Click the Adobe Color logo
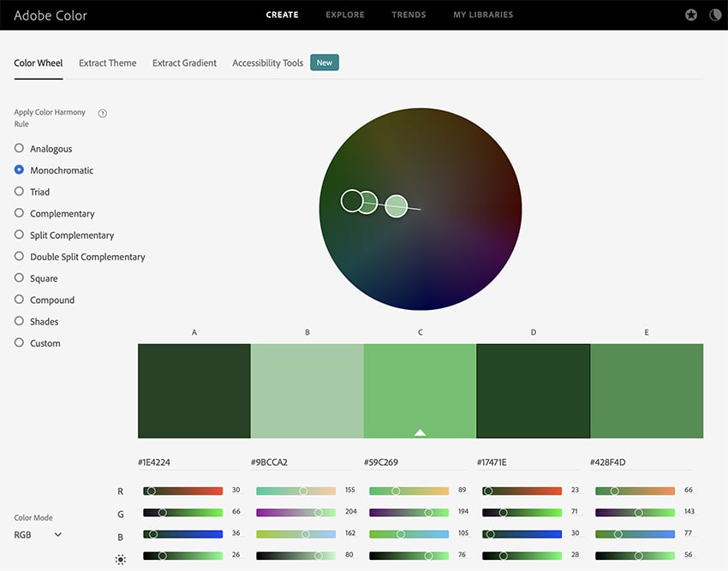 [x=51, y=15]
